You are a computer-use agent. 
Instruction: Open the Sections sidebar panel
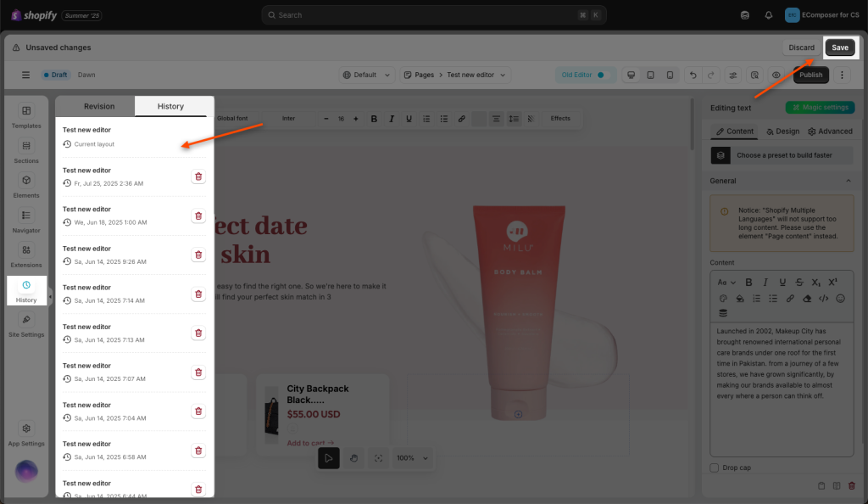(26, 151)
